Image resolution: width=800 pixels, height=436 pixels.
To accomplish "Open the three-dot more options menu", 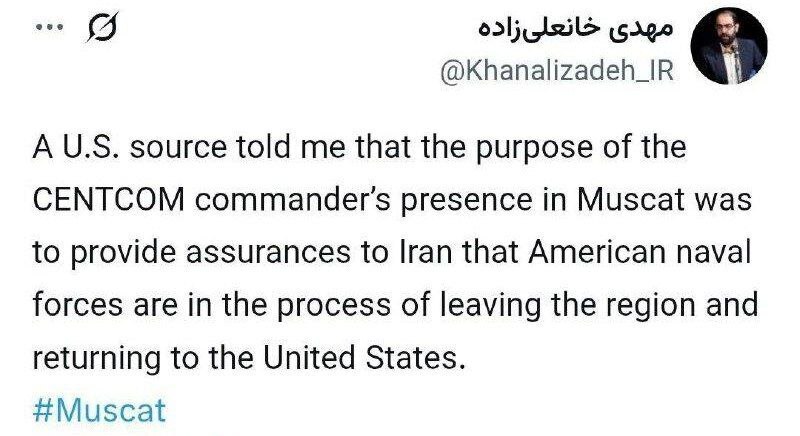I will (47, 28).
